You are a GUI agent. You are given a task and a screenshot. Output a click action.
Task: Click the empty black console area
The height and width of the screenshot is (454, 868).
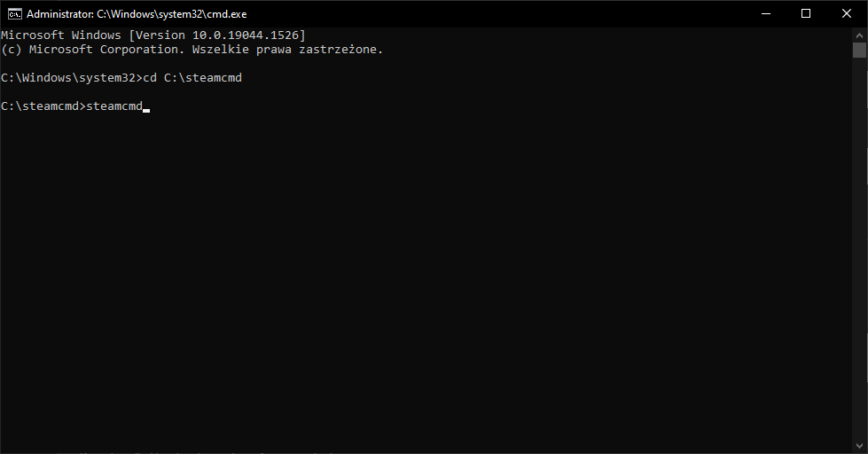point(426,284)
